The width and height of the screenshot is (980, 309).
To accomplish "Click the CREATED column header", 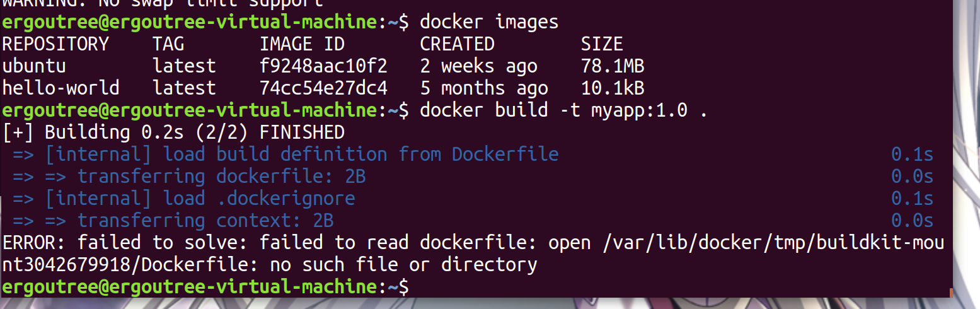I will click(x=457, y=44).
